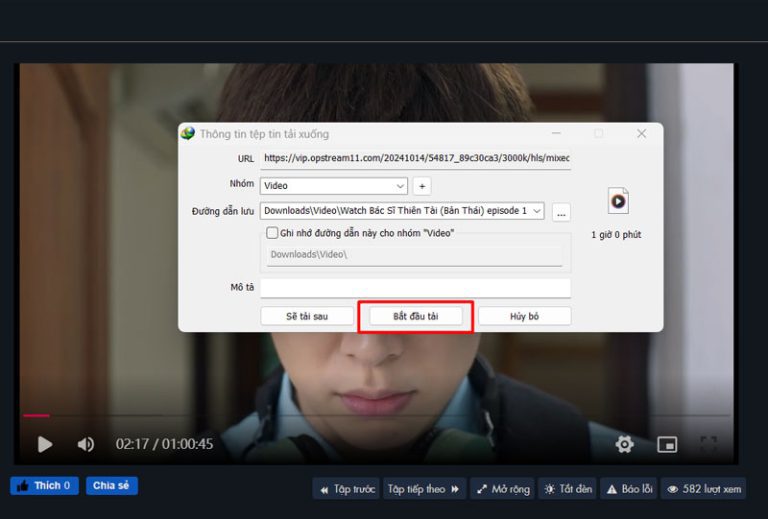Click the plus button next to Nhóm

point(422,186)
